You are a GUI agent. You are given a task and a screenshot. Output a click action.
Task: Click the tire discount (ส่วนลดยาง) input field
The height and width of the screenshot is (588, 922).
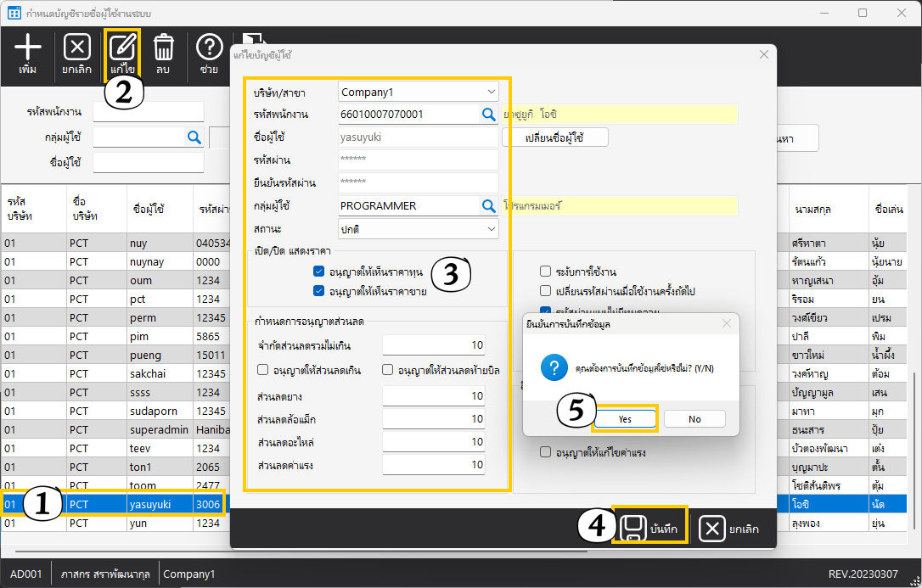[x=434, y=396]
